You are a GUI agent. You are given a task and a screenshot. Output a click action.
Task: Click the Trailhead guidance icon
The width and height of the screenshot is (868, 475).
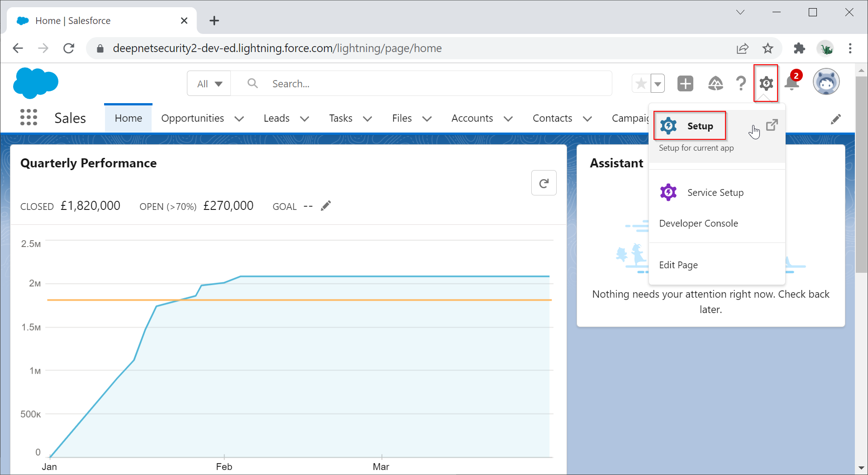715,84
